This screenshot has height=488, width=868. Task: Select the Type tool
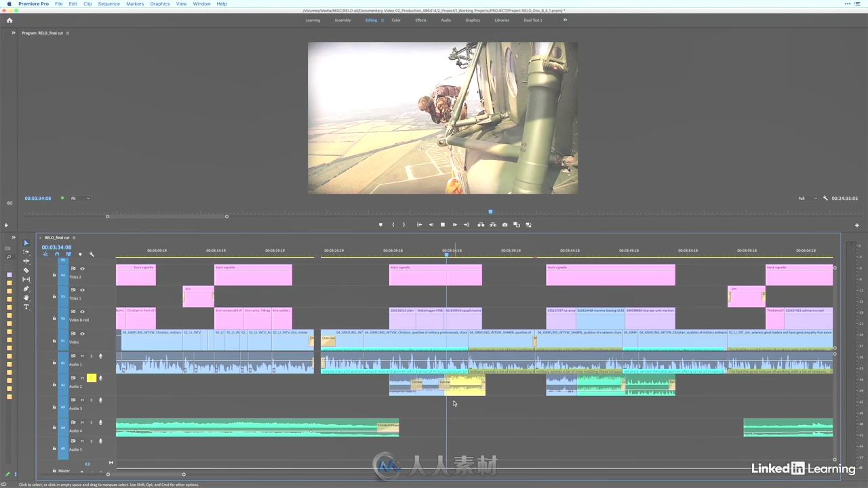pos(26,307)
